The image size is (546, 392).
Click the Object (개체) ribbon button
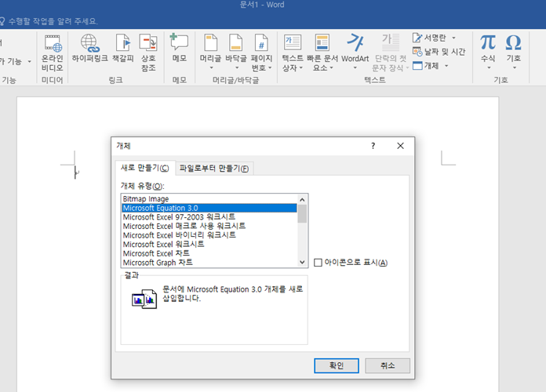click(x=425, y=66)
